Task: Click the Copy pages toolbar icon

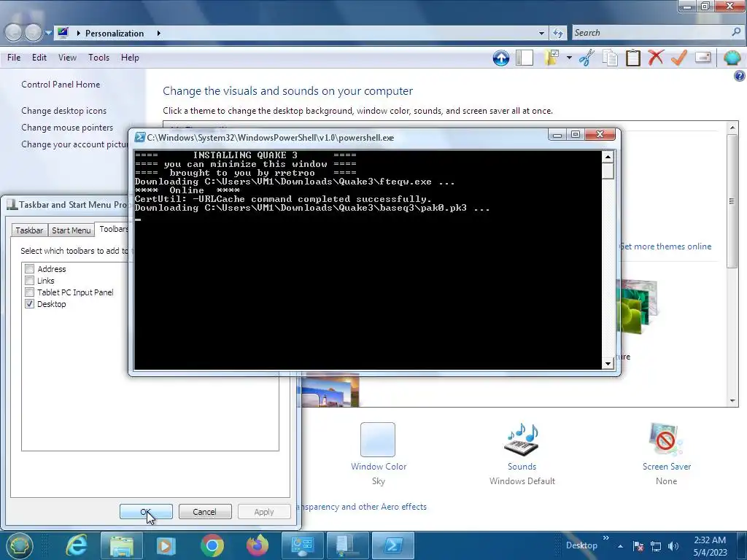Action: [610, 58]
